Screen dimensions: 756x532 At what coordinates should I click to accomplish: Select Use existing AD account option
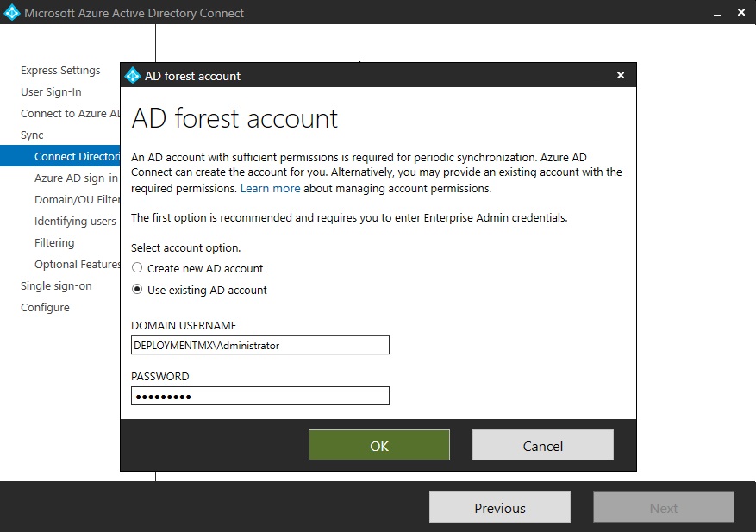[137, 290]
